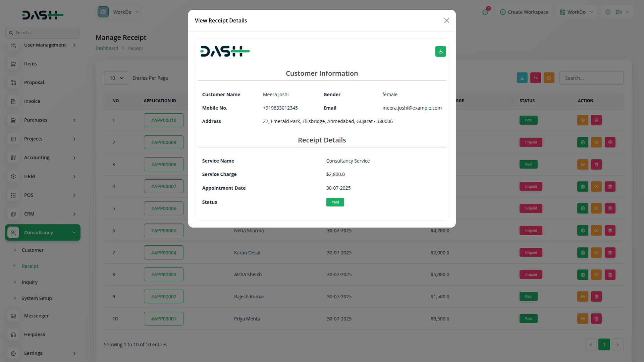
Task: Click the table search input field
Action: point(591,78)
